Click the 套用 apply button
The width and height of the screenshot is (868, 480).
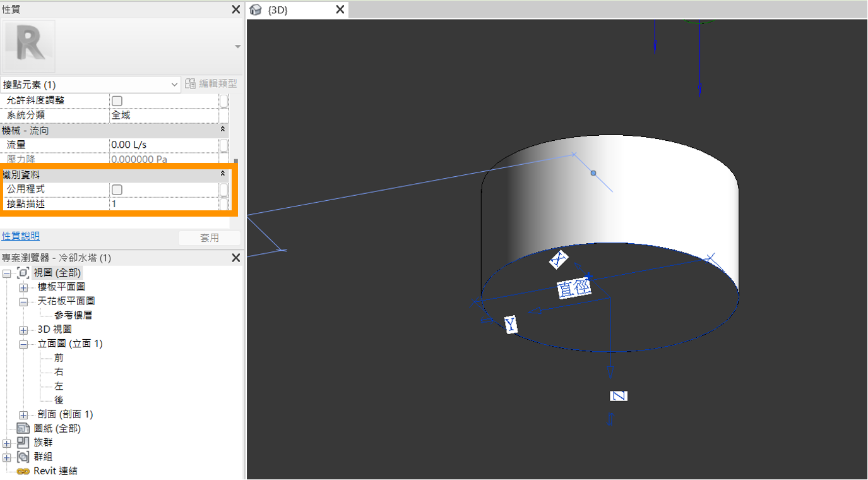(209, 237)
